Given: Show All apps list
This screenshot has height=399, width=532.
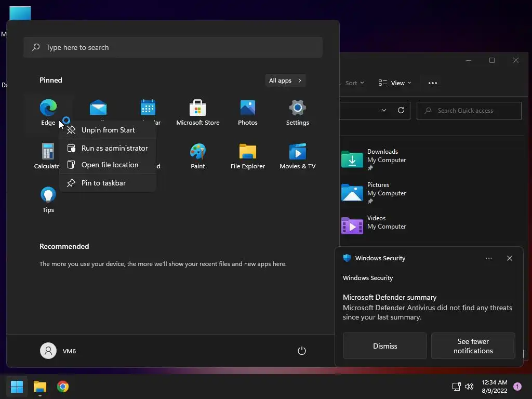Looking at the screenshot, I should coord(285,81).
